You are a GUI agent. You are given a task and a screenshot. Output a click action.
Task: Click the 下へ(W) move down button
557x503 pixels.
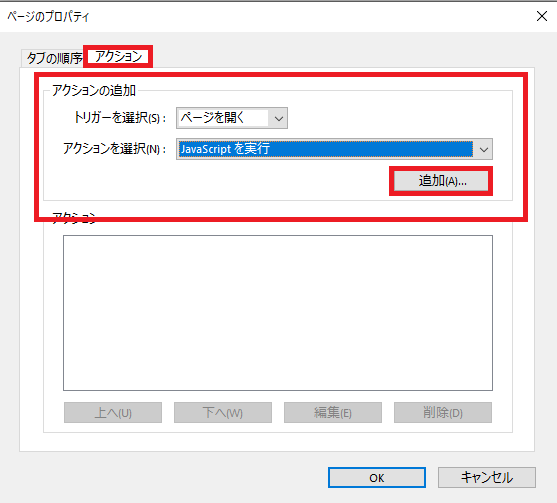(223, 412)
